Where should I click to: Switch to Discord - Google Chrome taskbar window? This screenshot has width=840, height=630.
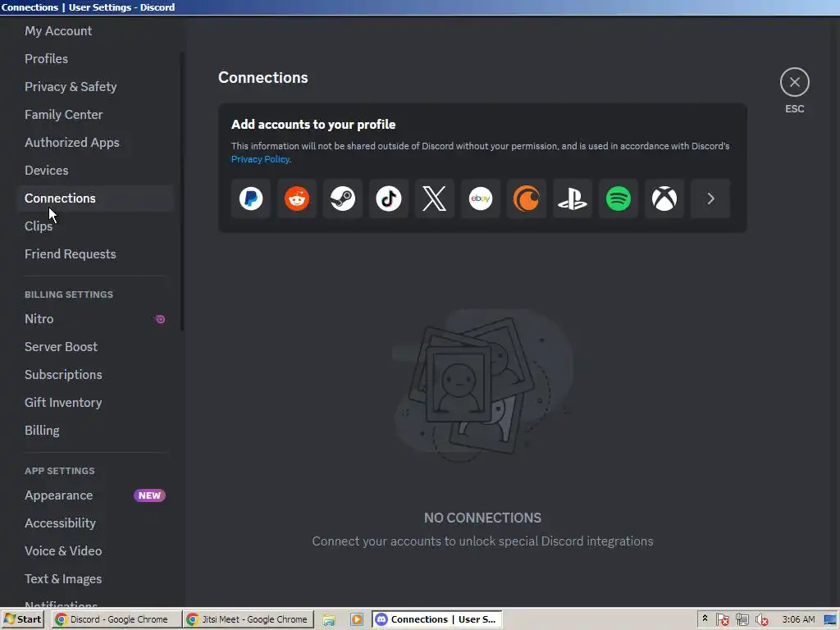point(116,619)
